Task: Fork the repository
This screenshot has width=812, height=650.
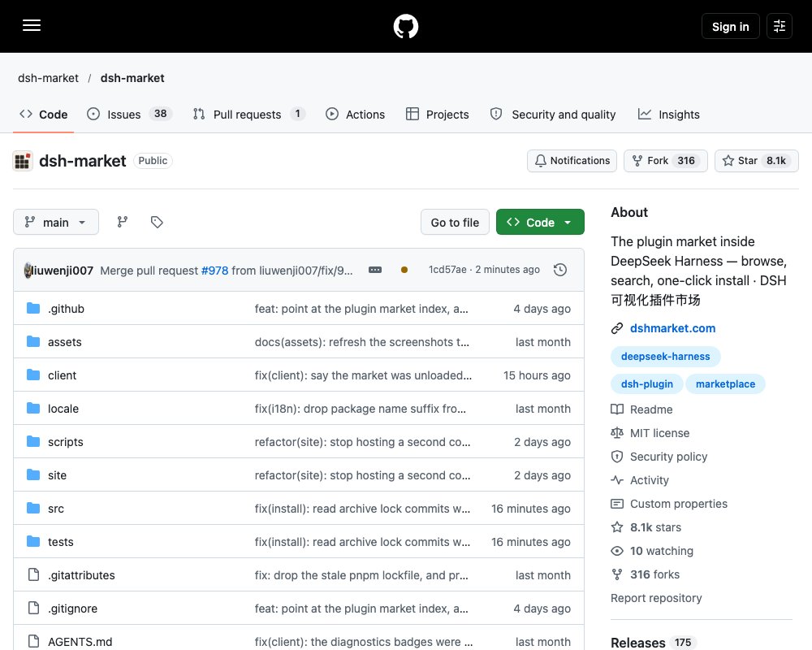Action: (x=666, y=161)
